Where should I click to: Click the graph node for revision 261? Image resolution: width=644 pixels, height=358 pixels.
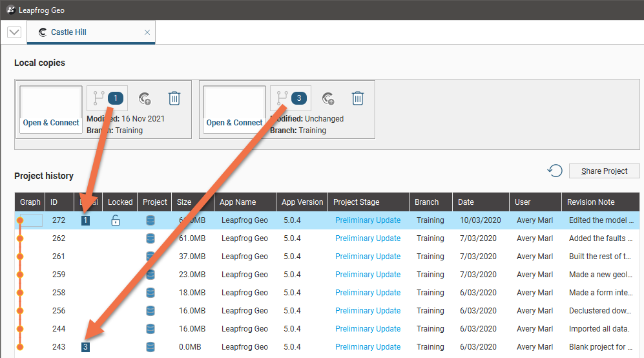(x=20, y=257)
